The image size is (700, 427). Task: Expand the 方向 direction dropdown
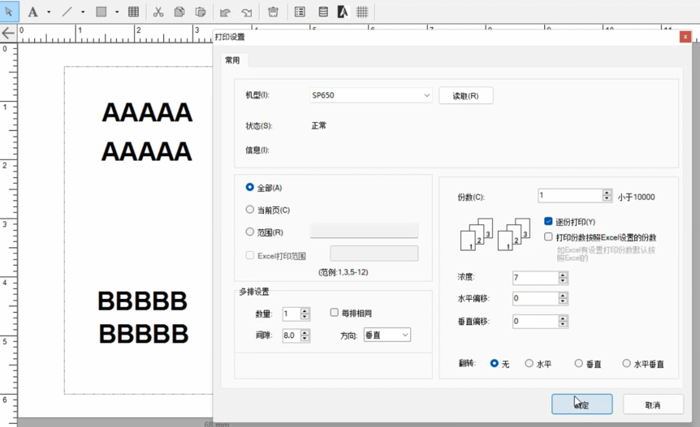click(386, 335)
